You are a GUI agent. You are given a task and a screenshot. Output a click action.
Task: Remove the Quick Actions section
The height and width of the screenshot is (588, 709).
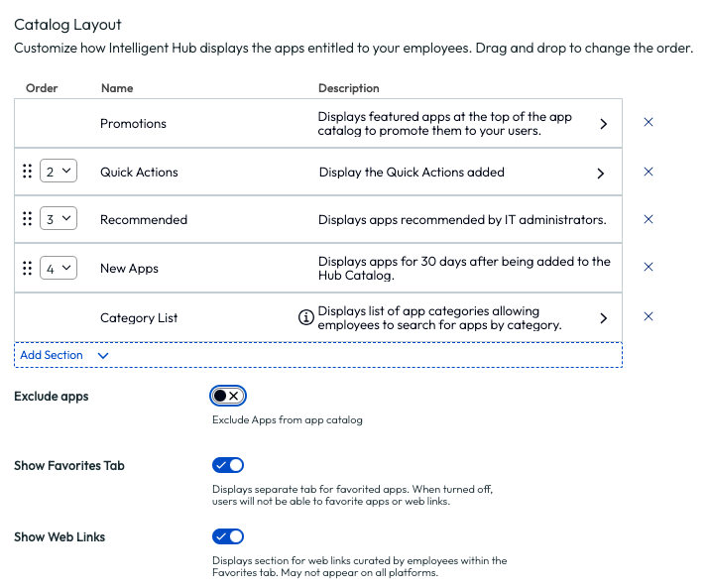[x=649, y=172]
